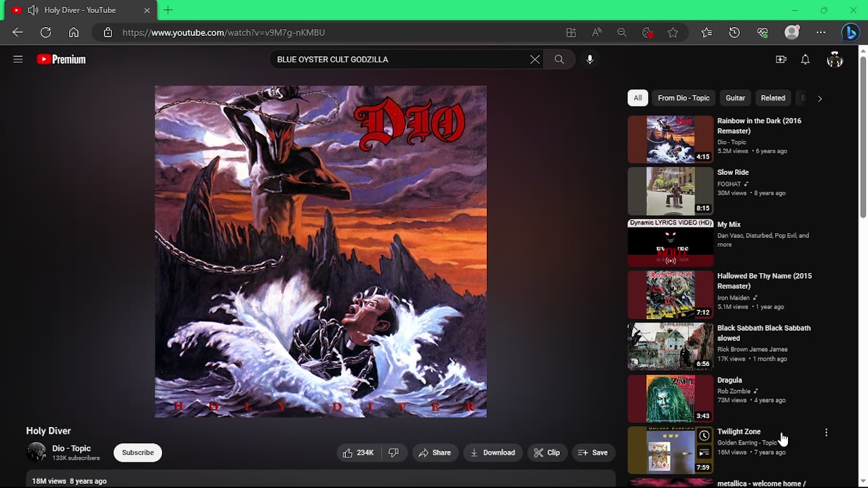Download the Holy Diver video
The image size is (868, 488).
[x=493, y=453]
